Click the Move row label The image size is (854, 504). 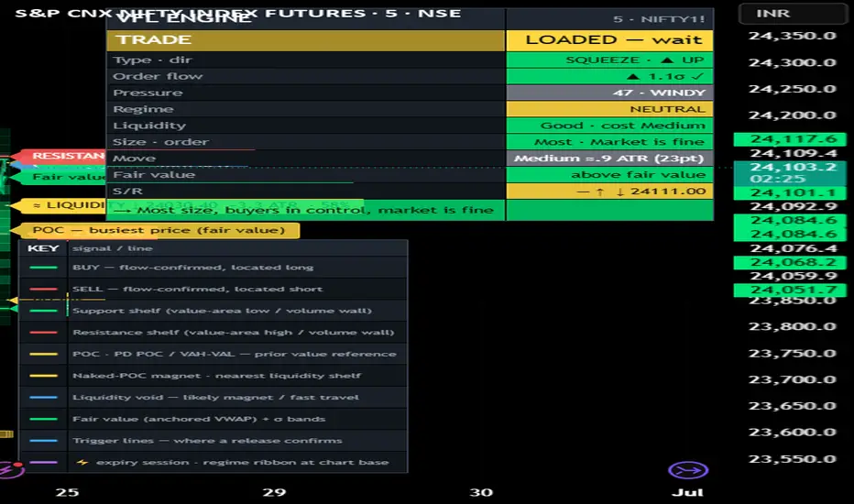pyautogui.click(x=134, y=158)
